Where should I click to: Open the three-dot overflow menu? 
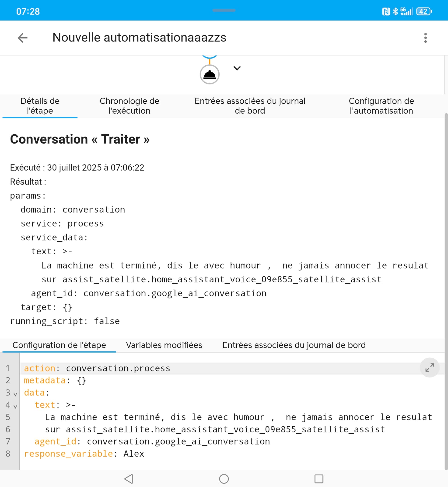pos(425,38)
